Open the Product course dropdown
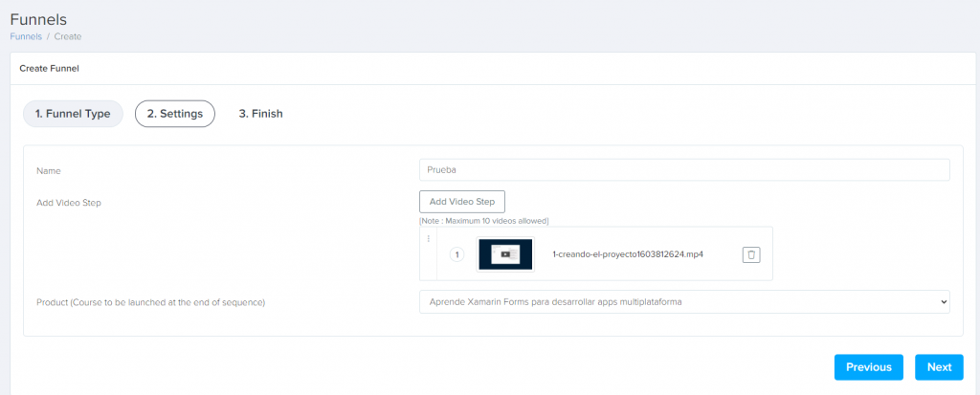 683,302
